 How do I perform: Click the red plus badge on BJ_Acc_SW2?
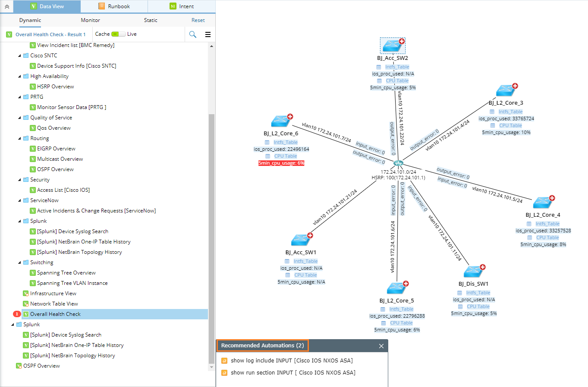pyautogui.click(x=402, y=41)
